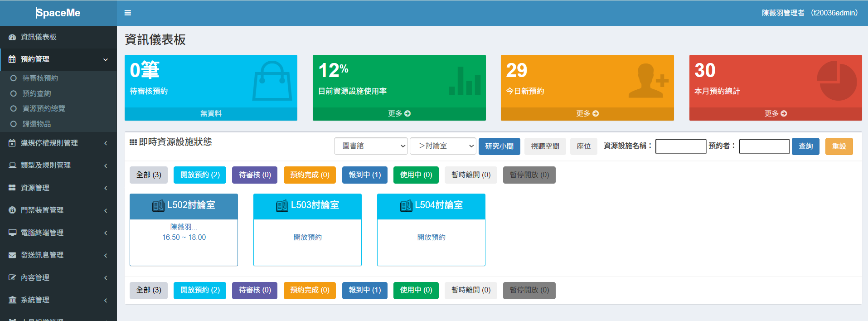Open 待審核預約 in the sidebar submenu
The image size is (868, 321).
point(40,78)
